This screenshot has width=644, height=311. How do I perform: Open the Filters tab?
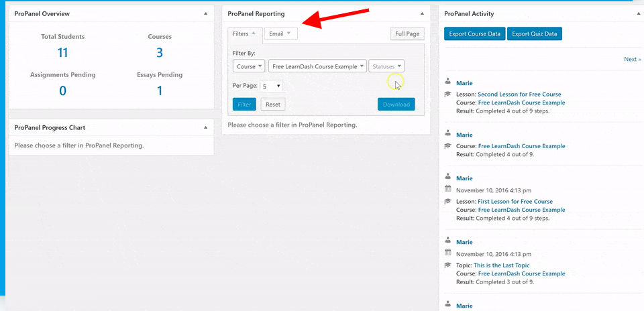click(x=245, y=34)
